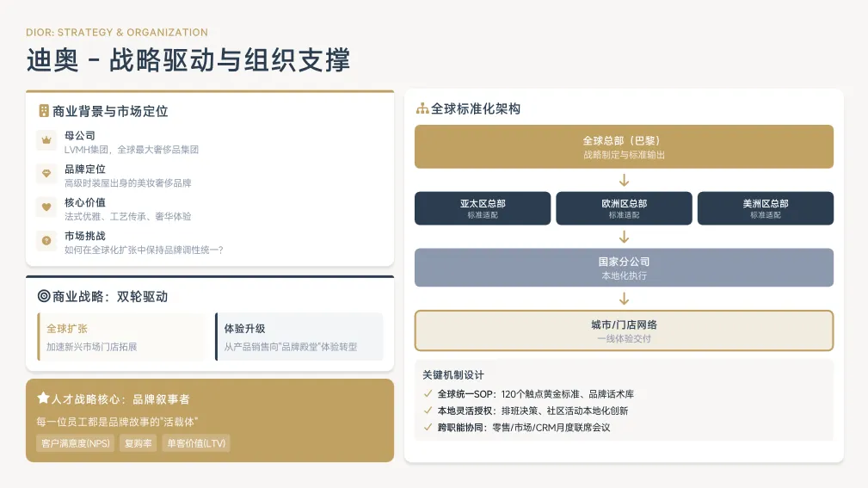Image resolution: width=868 pixels, height=488 pixels.
Task: Click the checkmark before 跨职能协同
Action: [428, 427]
